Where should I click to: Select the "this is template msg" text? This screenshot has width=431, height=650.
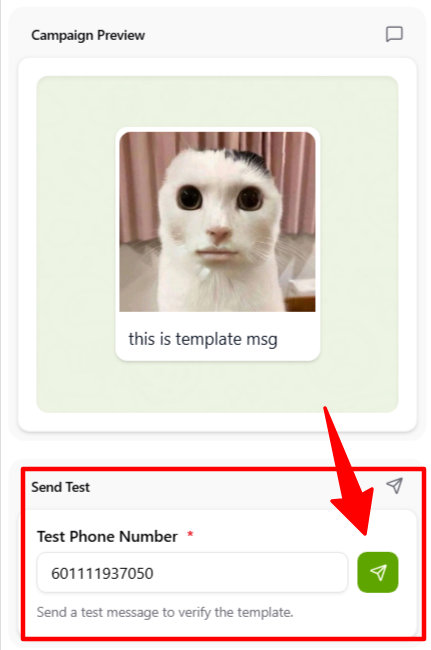click(x=203, y=339)
